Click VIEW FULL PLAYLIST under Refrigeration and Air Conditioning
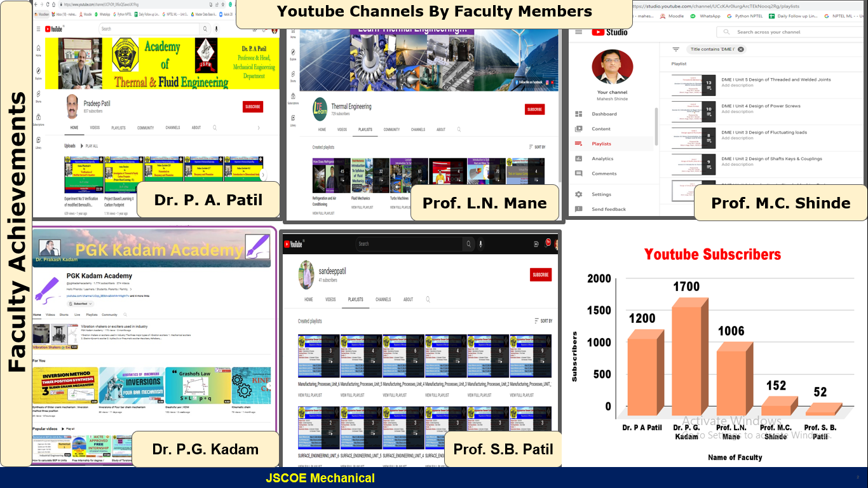Image resolution: width=868 pixels, height=488 pixels. tap(323, 213)
